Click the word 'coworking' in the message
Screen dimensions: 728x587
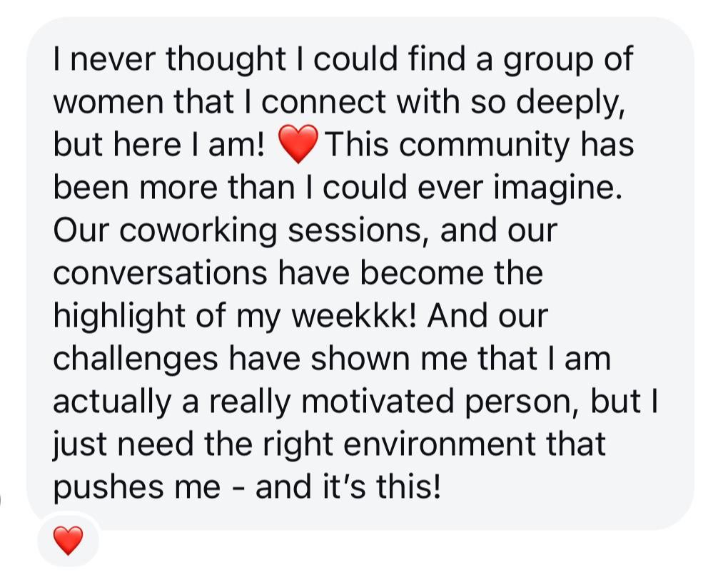[x=198, y=231]
